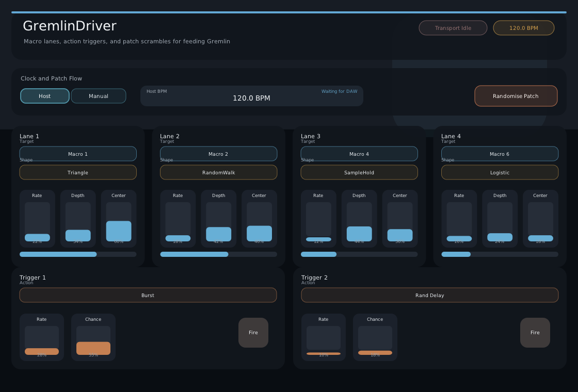Click Lane 3 horizontal output meter bar
Image resolution: width=578 pixels, height=392 pixels.
click(x=359, y=254)
